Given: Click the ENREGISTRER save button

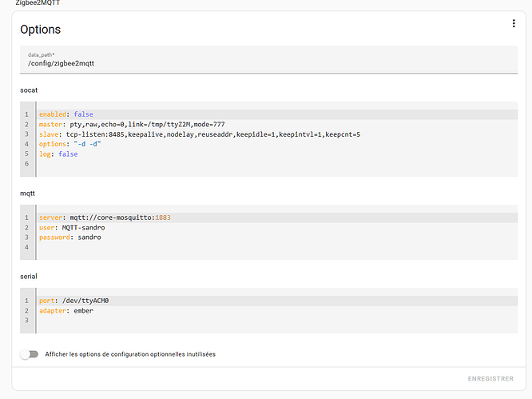Looking at the screenshot, I should click(490, 378).
